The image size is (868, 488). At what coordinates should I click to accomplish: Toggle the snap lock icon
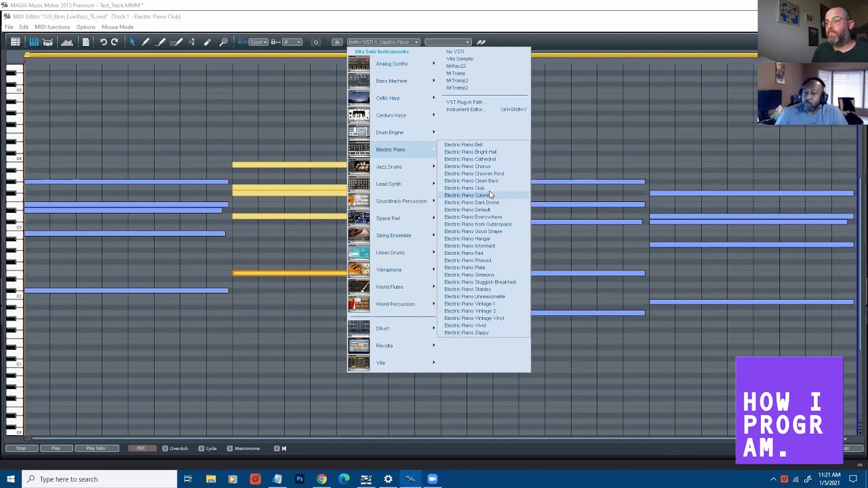pyautogui.click(x=242, y=42)
